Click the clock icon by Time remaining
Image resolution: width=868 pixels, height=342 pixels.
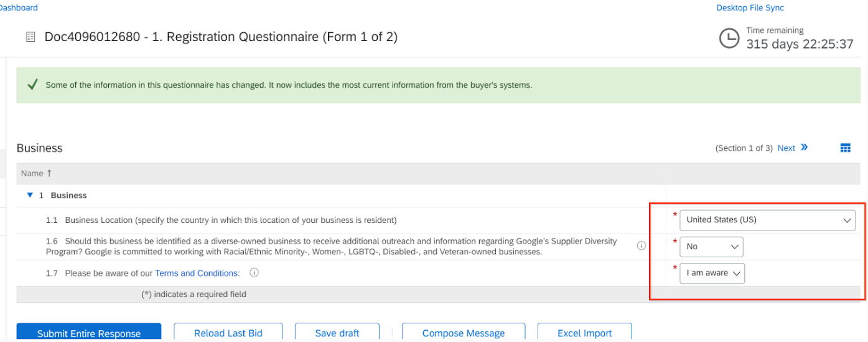pos(729,39)
